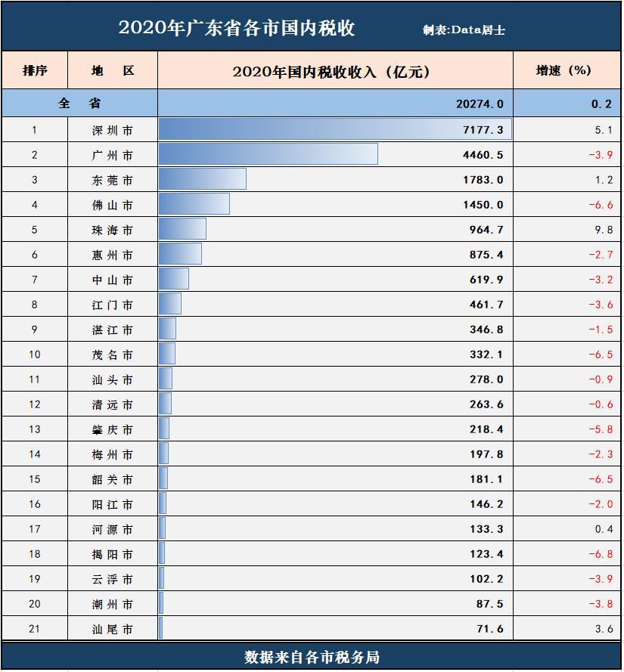Click the city name 茂名市
This screenshot has height=672, width=624.
click(113, 355)
